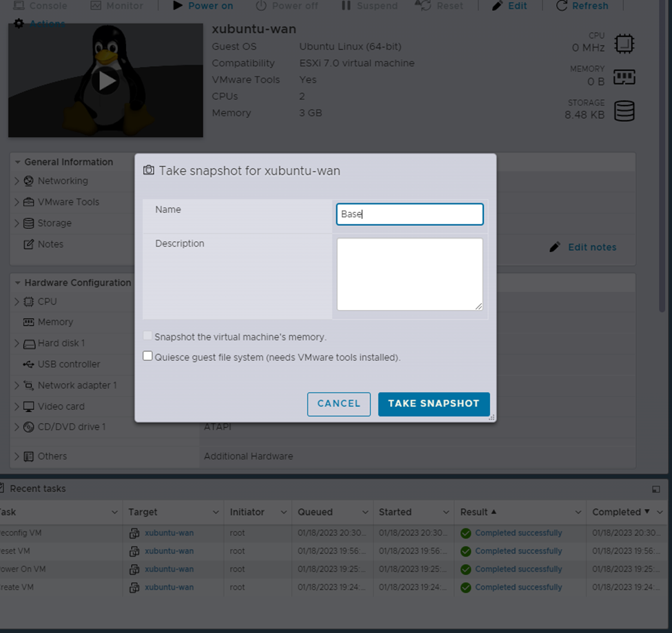Click the Others list icon
The image size is (672, 633).
[x=28, y=457]
